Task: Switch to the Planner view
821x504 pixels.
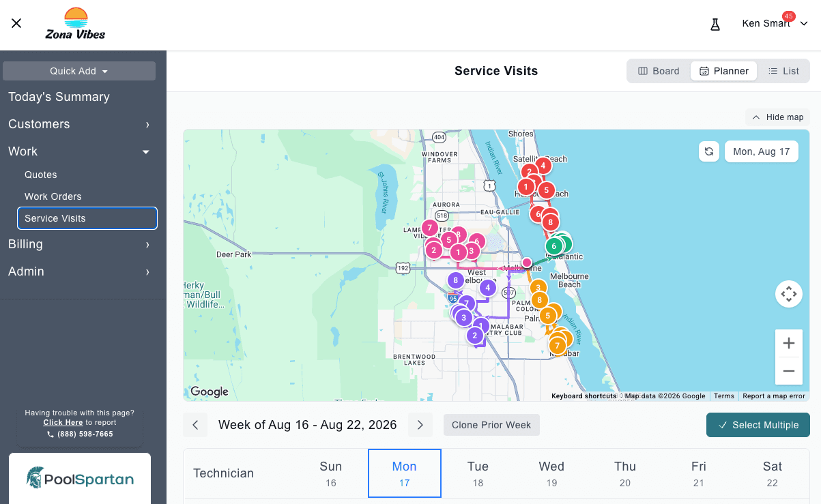Action: (x=724, y=71)
